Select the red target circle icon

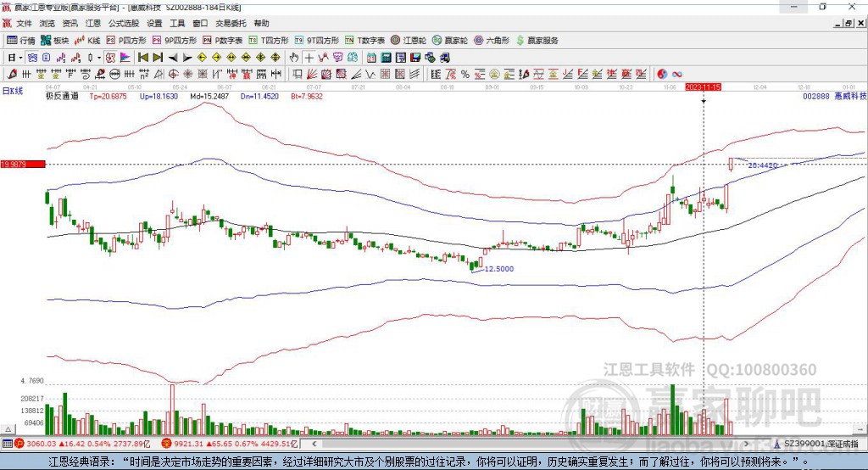click(x=173, y=74)
